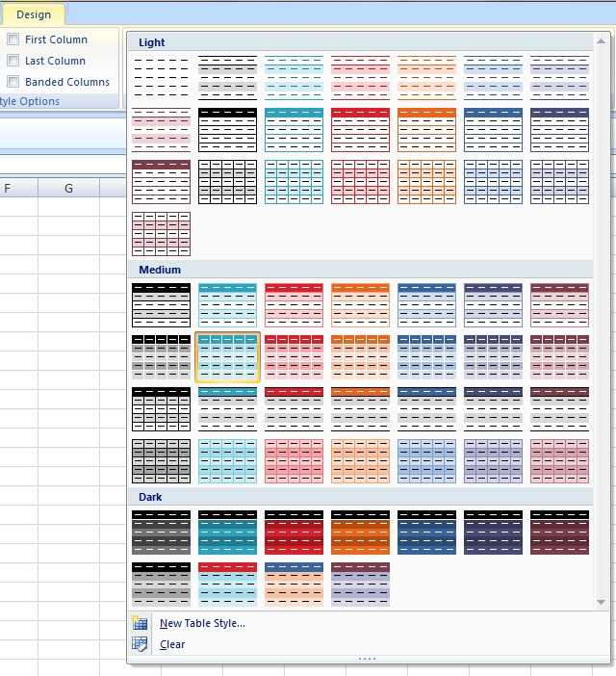
Task: Choose Medium teal full-grid style in fourth row
Action: (227, 461)
